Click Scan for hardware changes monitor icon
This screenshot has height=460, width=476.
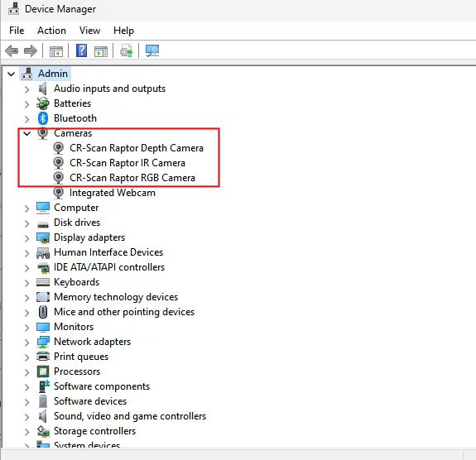(x=152, y=50)
